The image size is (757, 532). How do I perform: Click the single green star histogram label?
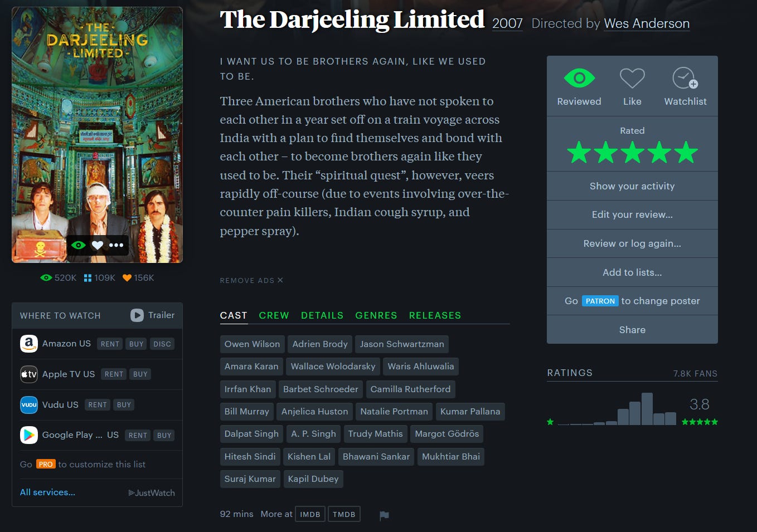[x=550, y=422]
